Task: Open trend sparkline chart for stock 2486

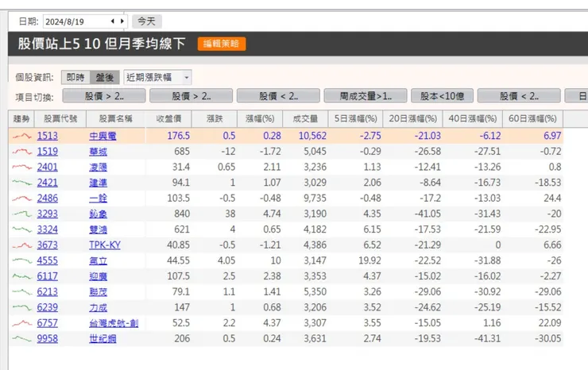Action: [x=21, y=198]
